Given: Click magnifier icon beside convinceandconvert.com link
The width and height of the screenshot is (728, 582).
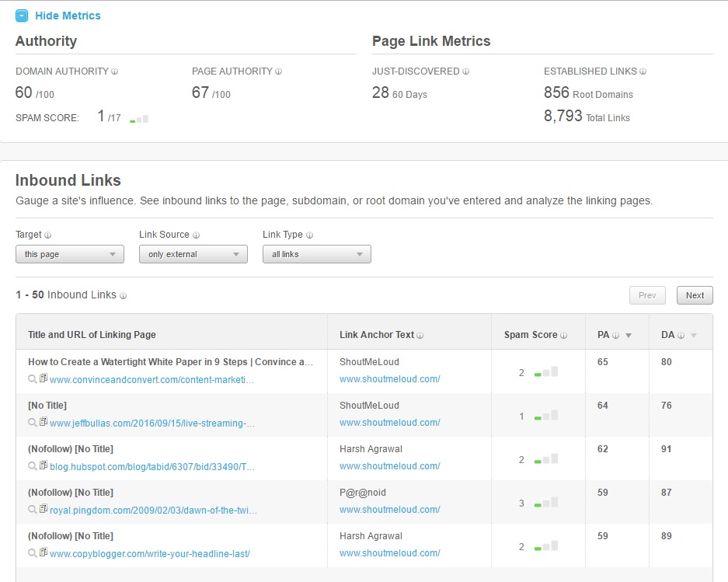Looking at the screenshot, I should 33,379.
